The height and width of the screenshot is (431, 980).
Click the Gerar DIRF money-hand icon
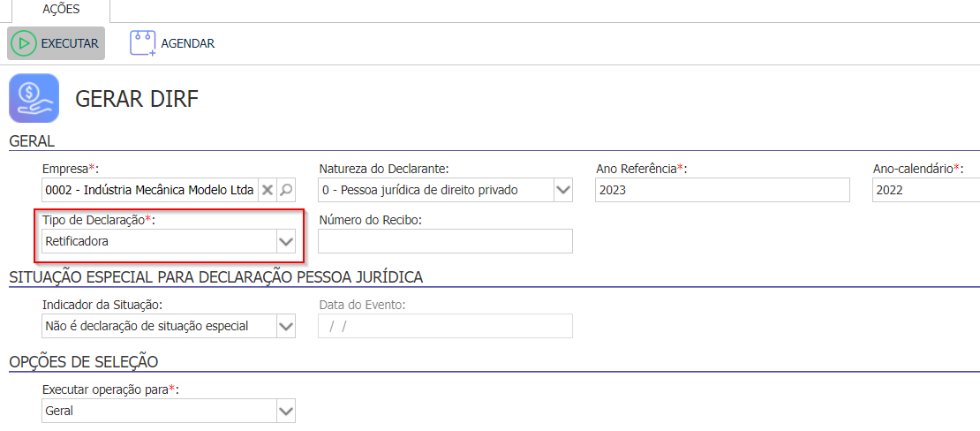click(x=34, y=98)
